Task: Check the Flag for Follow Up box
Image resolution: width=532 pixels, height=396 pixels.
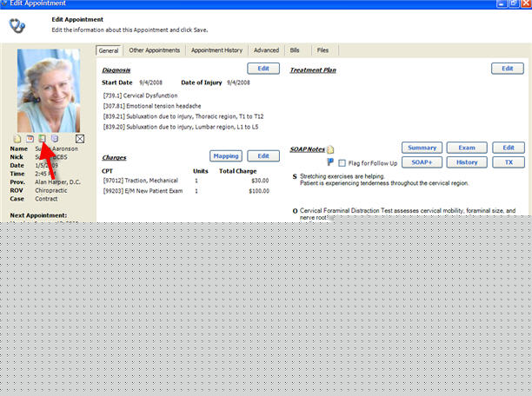Action: tap(342, 163)
